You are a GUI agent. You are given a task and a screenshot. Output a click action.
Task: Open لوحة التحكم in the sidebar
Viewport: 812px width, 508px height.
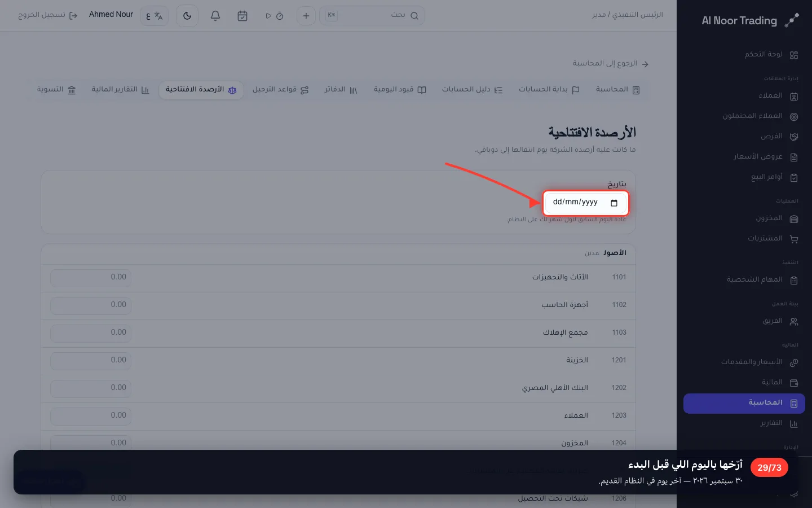pyautogui.click(x=744, y=55)
